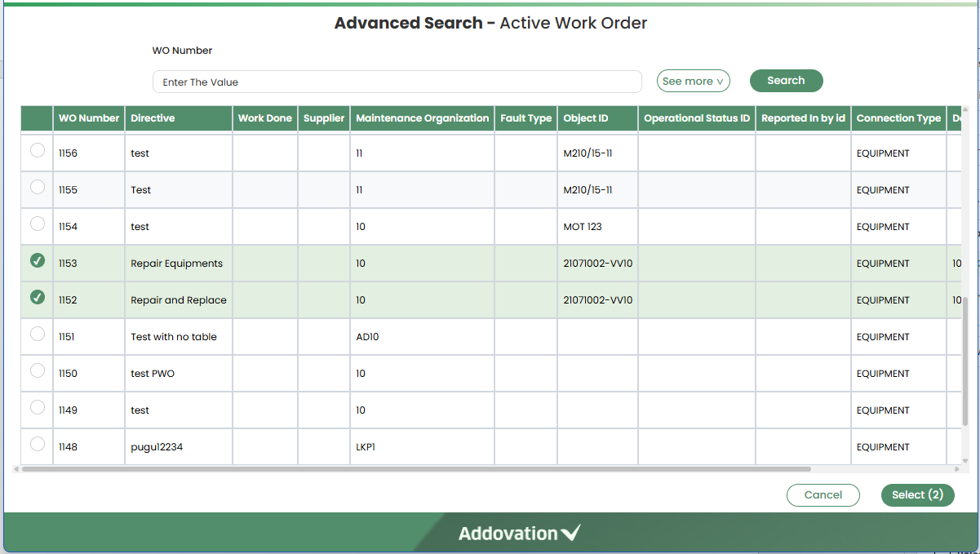The width and height of the screenshot is (980, 554).
Task: Pick work order 1150 radio button
Action: click(x=38, y=371)
